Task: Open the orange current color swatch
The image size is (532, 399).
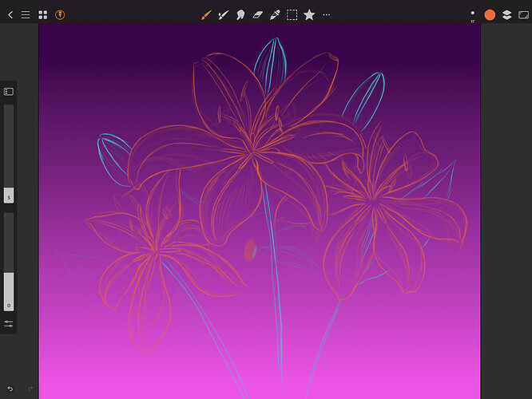Action: click(x=490, y=15)
